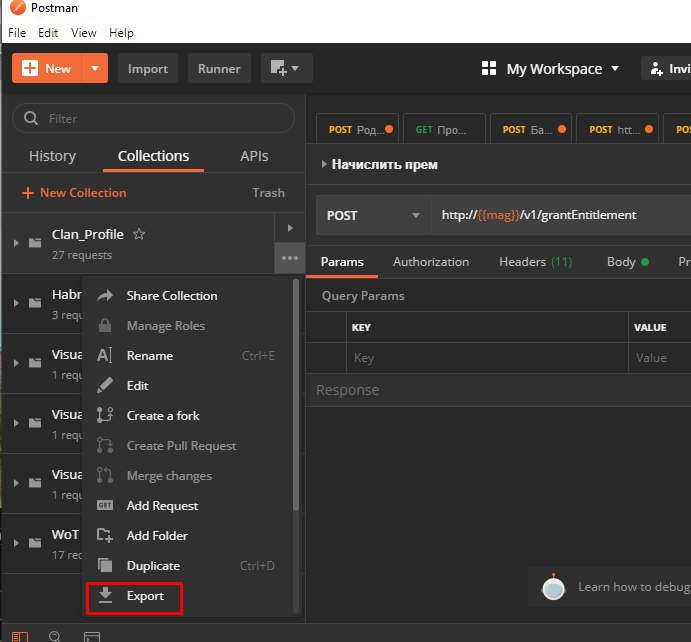Screen dimensions: 691x642
Task: Click the invite person icon
Action: click(x=656, y=69)
